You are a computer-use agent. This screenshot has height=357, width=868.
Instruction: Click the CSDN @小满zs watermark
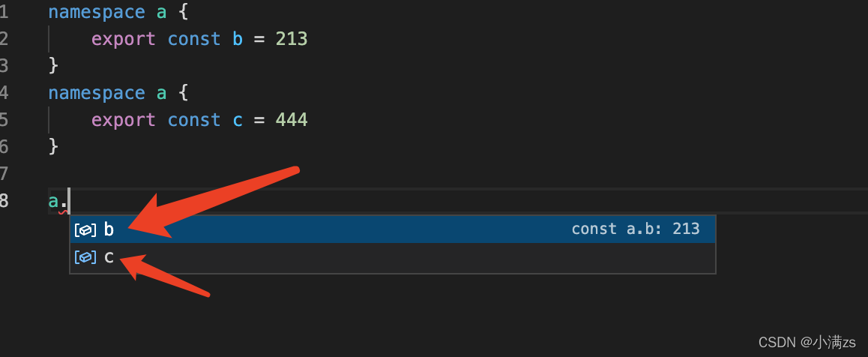click(x=807, y=342)
